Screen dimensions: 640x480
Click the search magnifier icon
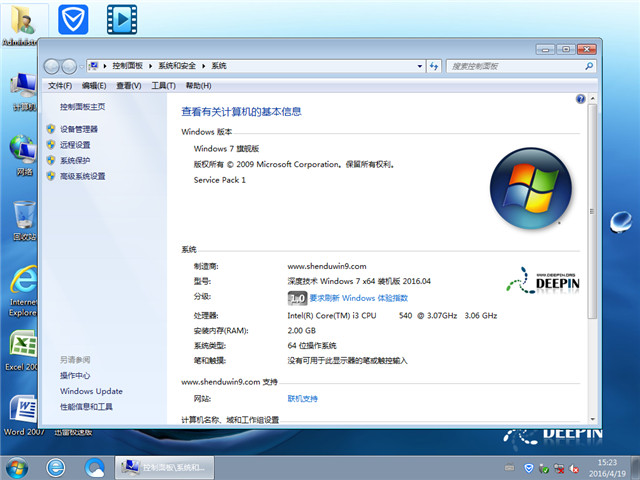tap(589, 66)
